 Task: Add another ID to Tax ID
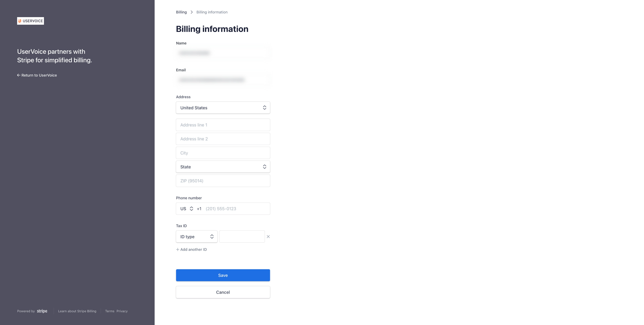point(192,250)
